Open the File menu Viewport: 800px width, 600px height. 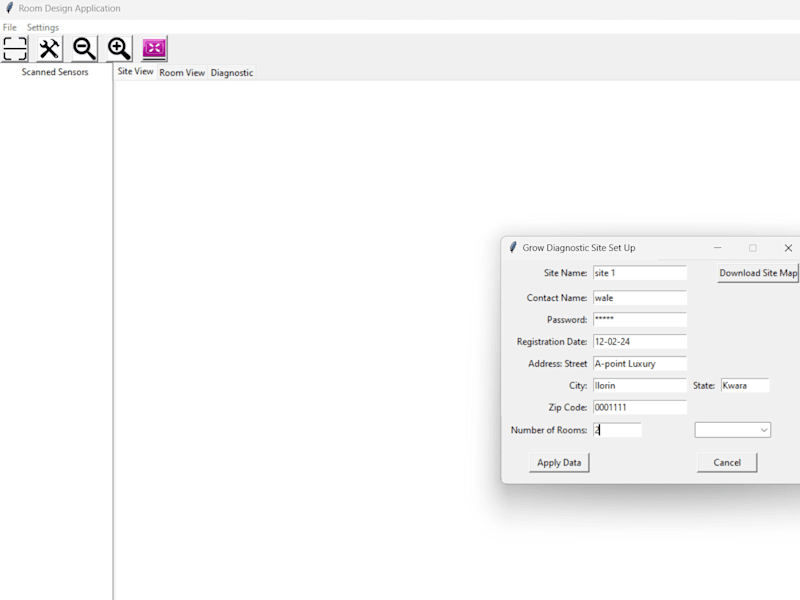click(10, 28)
